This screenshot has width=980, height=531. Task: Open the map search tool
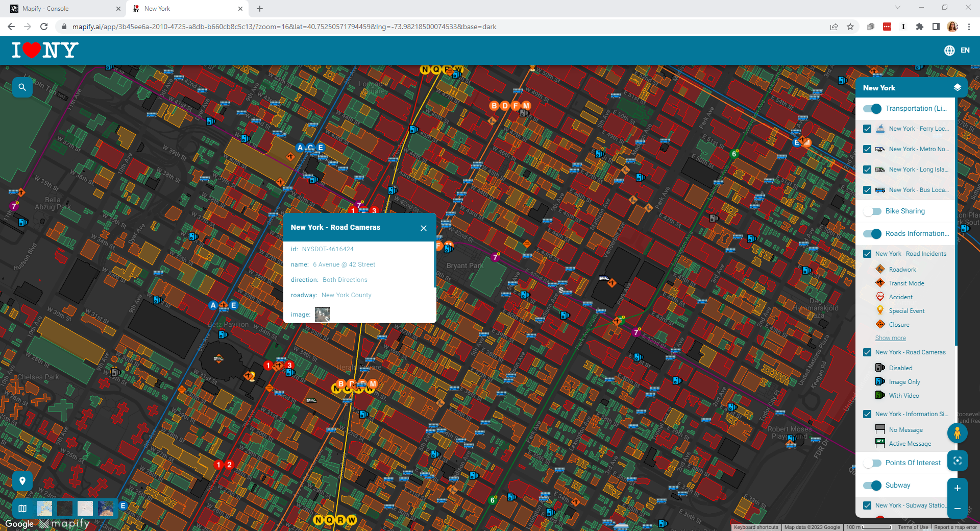(x=22, y=87)
